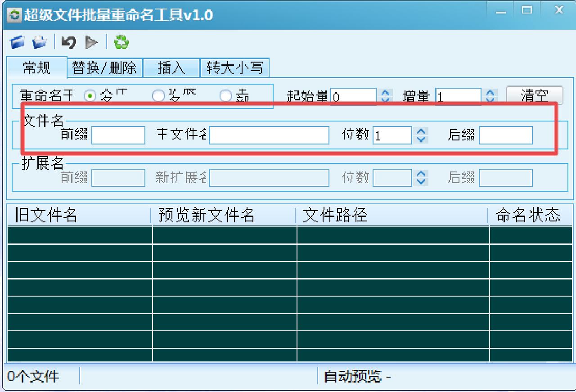Click the undo rename icon
The width and height of the screenshot is (576, 392).
67,42
